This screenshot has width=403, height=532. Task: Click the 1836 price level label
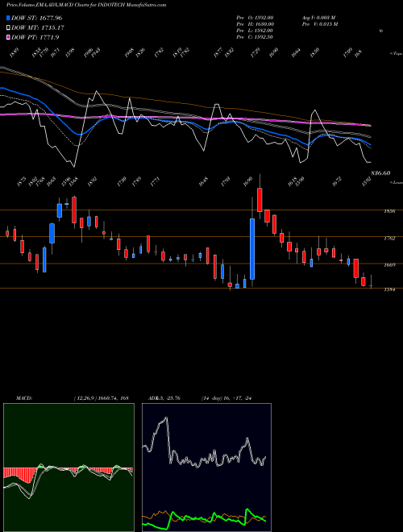point(389,211)
